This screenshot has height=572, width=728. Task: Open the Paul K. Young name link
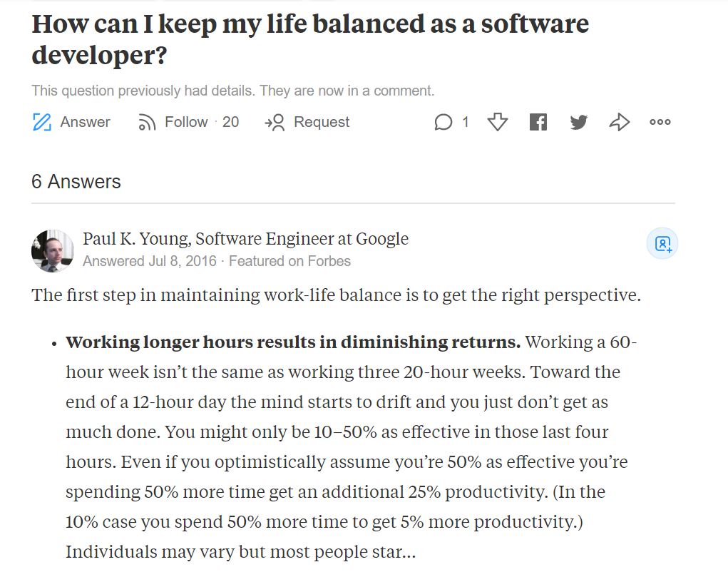click(x=136, y=239)
